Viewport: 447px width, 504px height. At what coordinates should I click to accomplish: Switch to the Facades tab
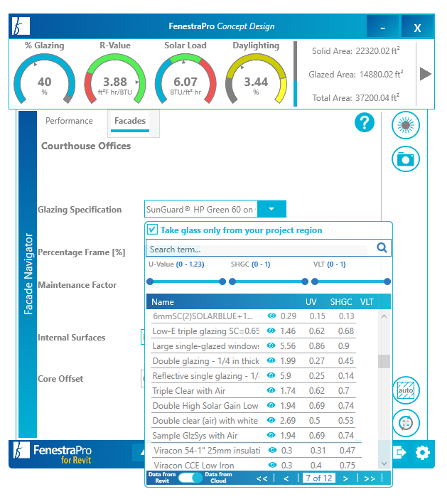[x=130, y=121]
